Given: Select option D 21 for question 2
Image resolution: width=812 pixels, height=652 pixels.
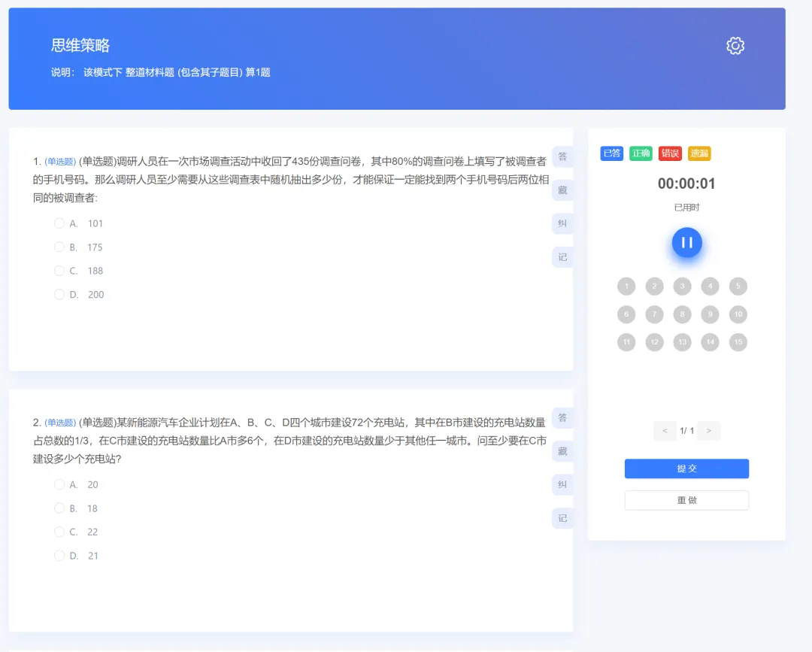Looking at the screenshot, I should 59,555.
